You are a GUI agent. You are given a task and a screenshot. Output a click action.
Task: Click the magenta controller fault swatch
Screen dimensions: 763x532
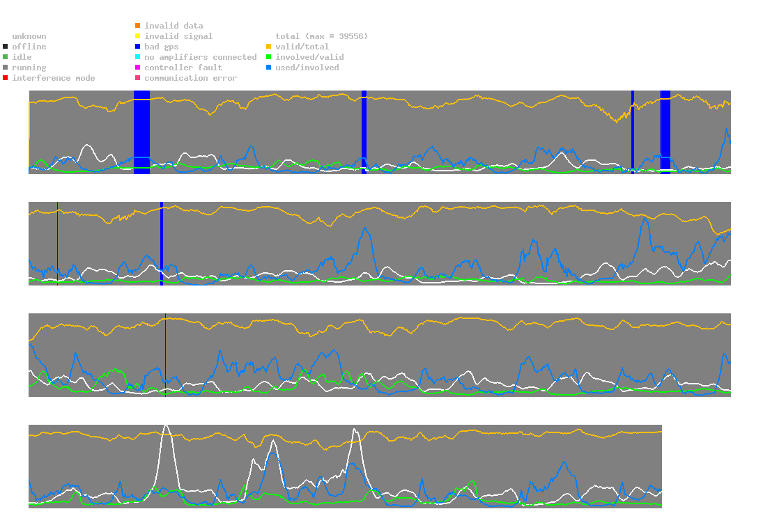pyautogui.click(x=138, y=68)
